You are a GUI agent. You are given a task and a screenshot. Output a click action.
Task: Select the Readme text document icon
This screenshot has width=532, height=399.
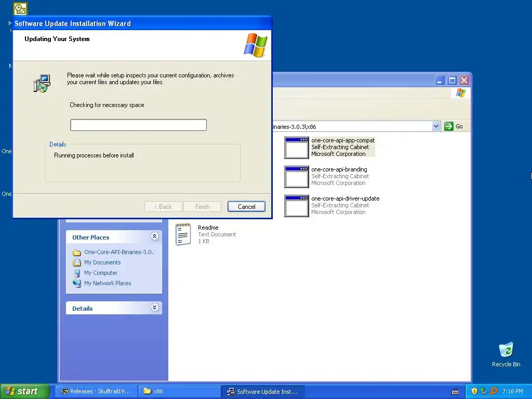click(x=183, y=234)
